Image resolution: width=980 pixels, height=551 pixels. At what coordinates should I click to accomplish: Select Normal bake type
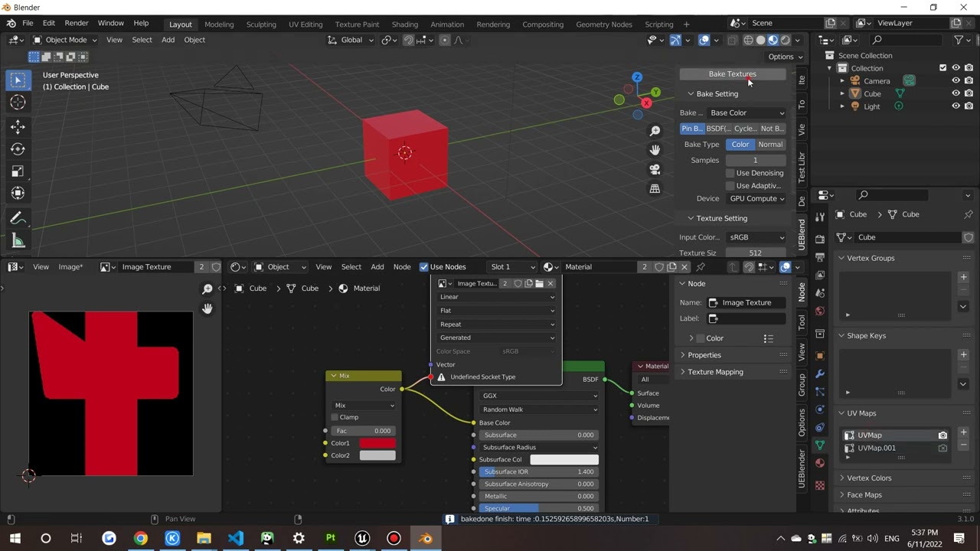(770, 145)
